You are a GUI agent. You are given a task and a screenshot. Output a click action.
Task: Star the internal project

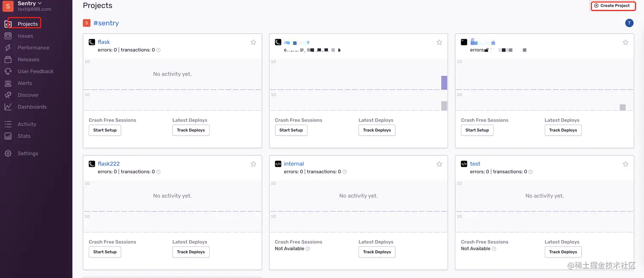(x=439, y=164)
